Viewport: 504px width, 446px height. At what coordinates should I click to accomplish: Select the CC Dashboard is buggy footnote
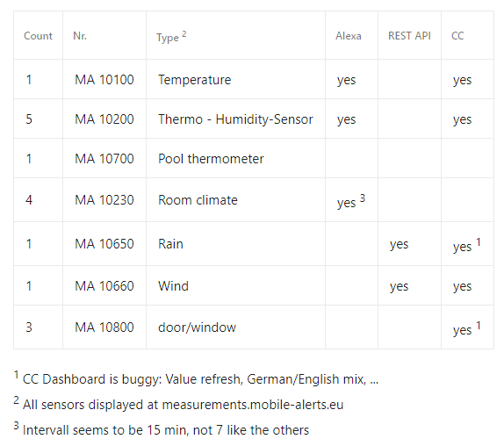[x=196, y=378]
